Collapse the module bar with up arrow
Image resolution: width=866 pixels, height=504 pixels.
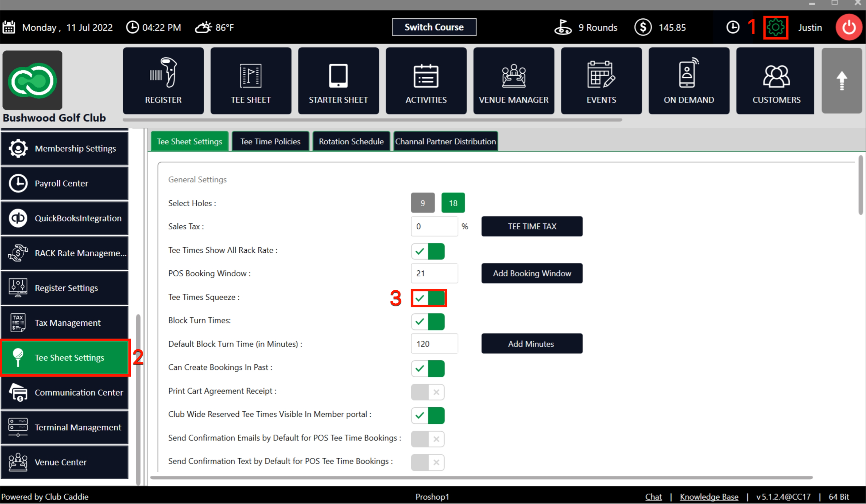point(841,81)
